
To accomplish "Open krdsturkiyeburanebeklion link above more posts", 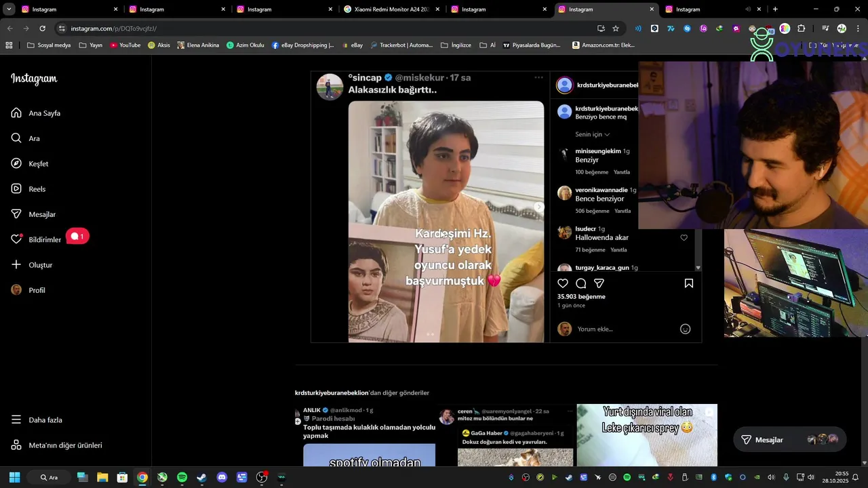I will 332,393.
